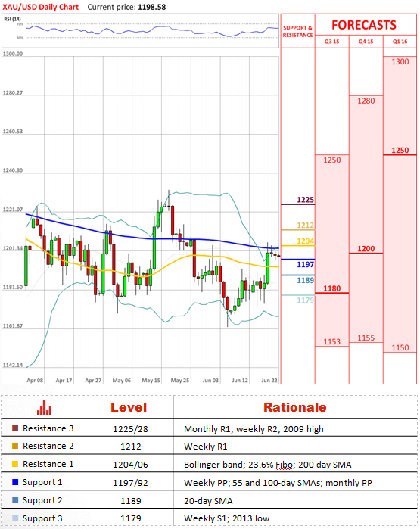420x529 pixels.
Task: Click the XAU/USD Daily Chart title
Action: click(x=40, y=7)
